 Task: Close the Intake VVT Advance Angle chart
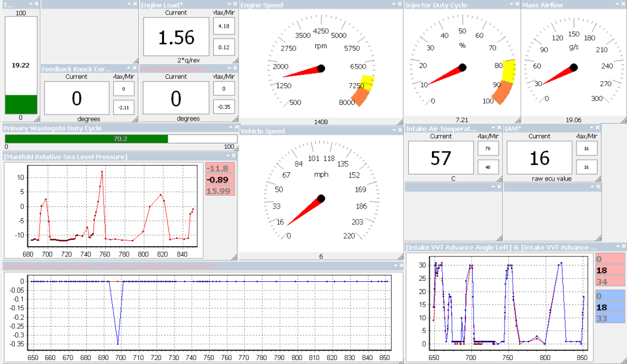click(622, 247)
